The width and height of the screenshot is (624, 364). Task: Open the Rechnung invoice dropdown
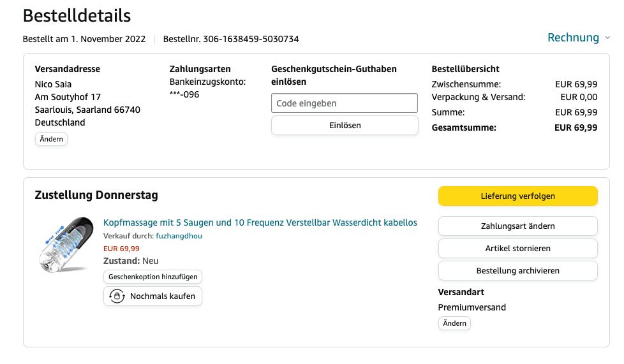(x=573, y=38)
